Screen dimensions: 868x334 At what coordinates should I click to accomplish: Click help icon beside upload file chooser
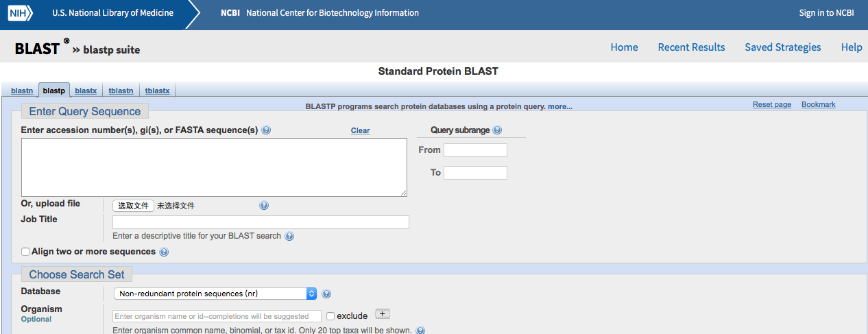pyautogui.click(x=264, y=206)
